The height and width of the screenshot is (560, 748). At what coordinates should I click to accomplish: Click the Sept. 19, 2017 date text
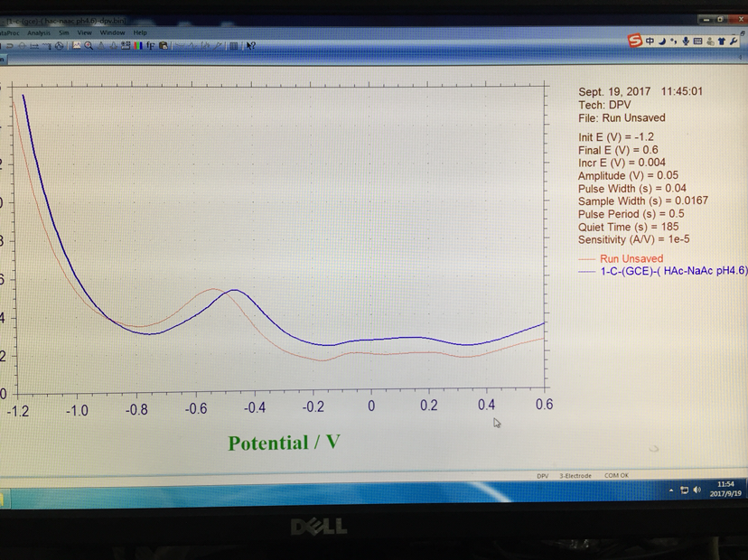614,91
